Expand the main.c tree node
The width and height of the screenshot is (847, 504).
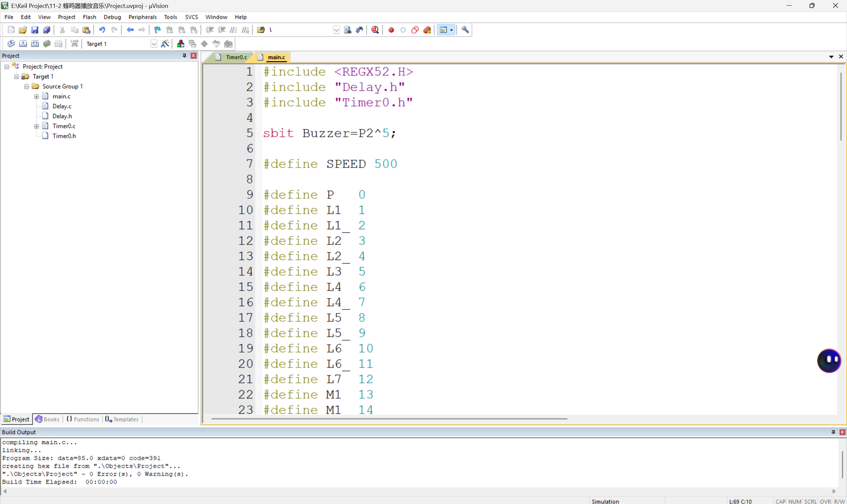pyautogui.click(x=36, y=97)
